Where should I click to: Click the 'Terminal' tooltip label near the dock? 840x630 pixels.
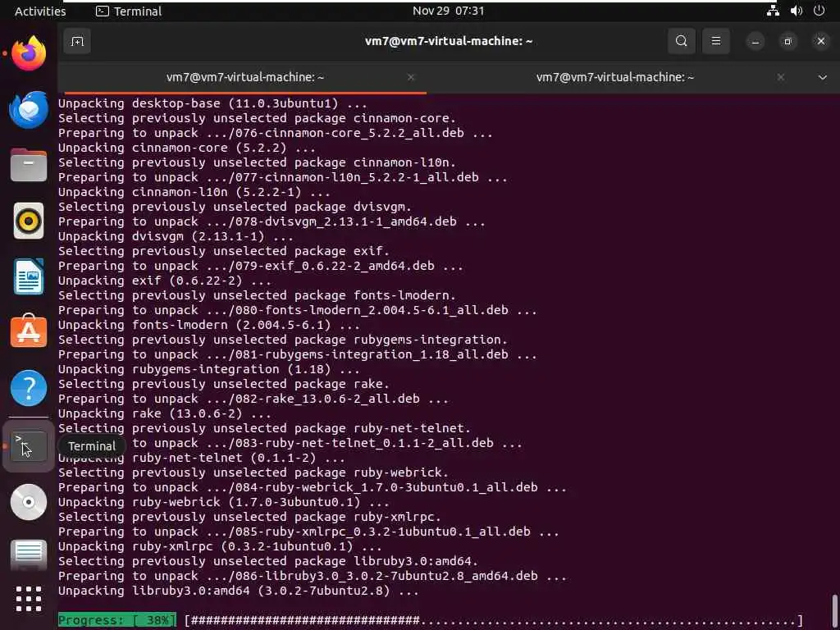point(92,446)
